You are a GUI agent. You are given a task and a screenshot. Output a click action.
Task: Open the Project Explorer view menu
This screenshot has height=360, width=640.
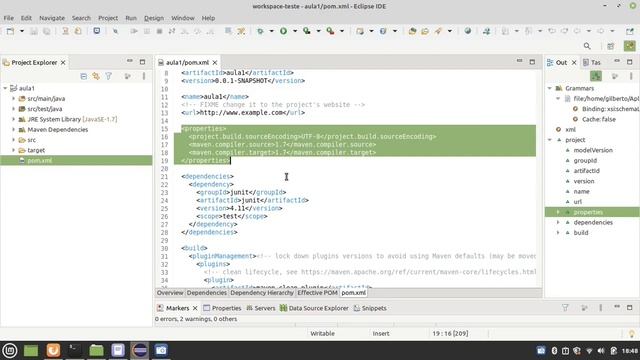[144, 76]
